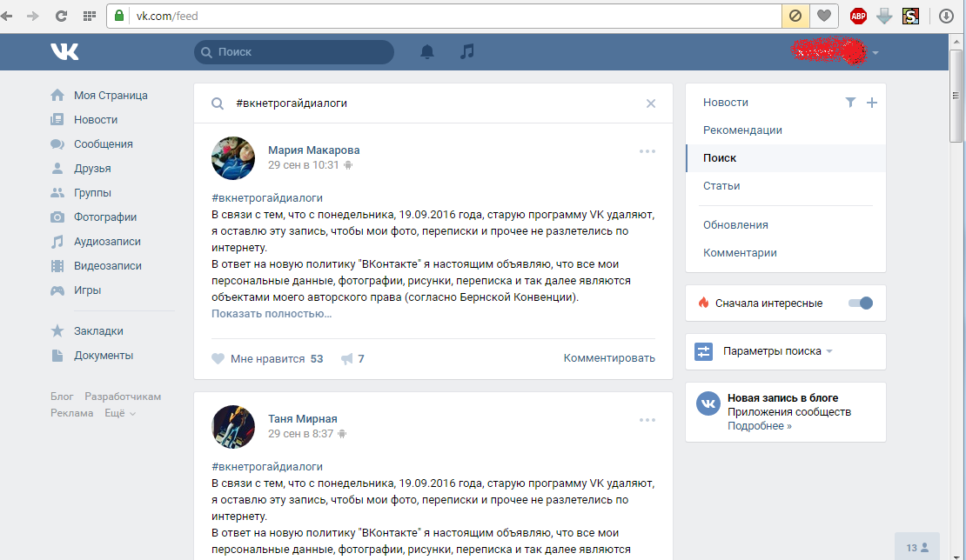The image size is (966, 560).
Task: Add a news tab with the plus icon
Action: 872,102
